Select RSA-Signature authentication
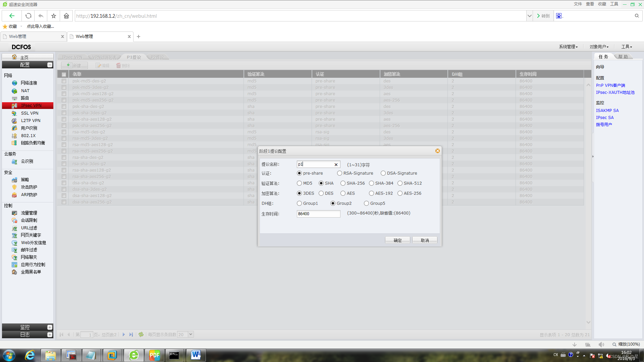This screenshot has height=362, width=644. [x=340, y=173]
